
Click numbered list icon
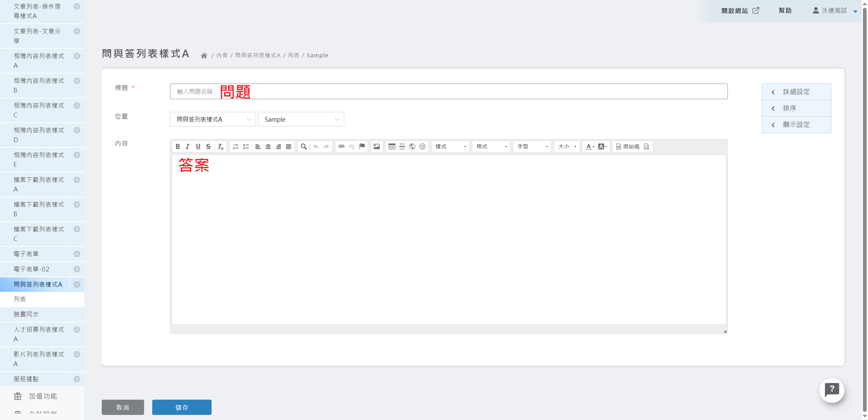coord(236,146)
